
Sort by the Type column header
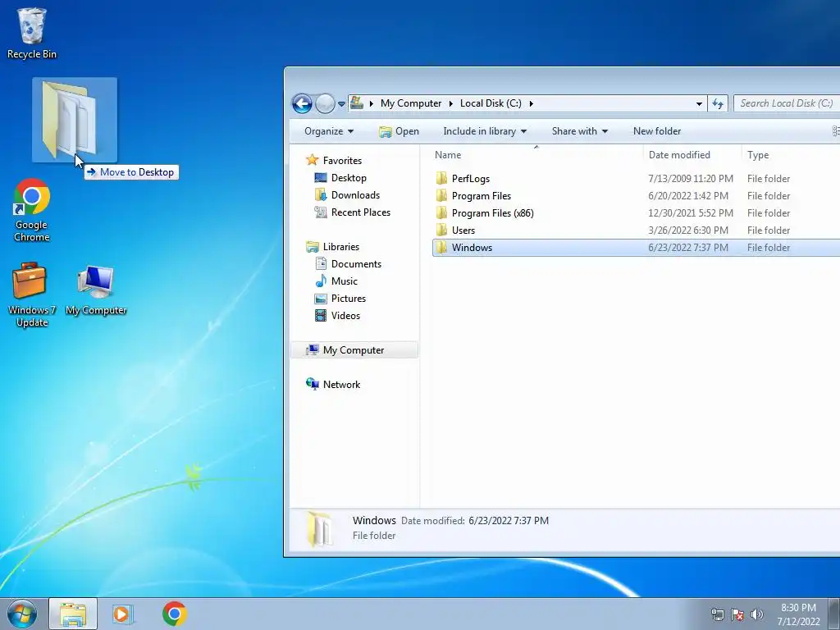pos(758,155)
